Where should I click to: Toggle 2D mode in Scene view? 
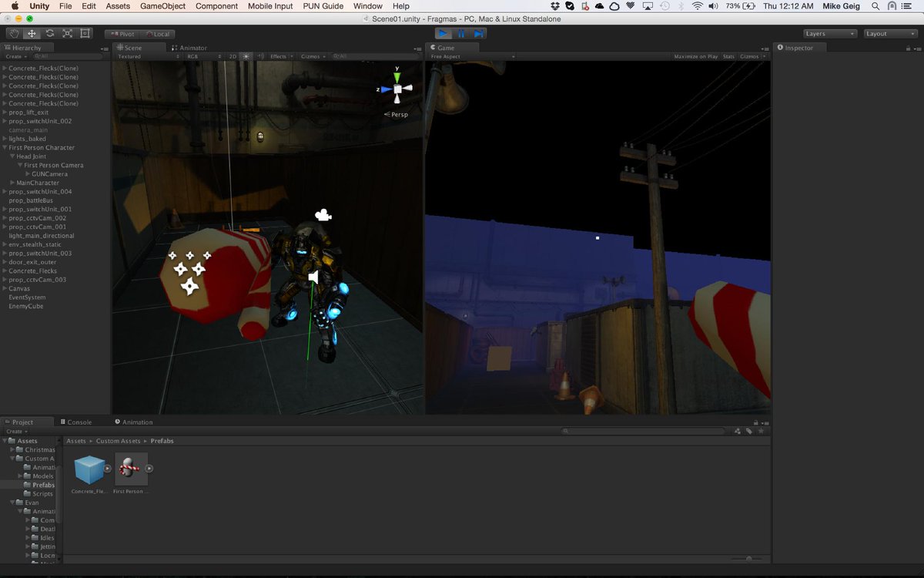point(233,56)
